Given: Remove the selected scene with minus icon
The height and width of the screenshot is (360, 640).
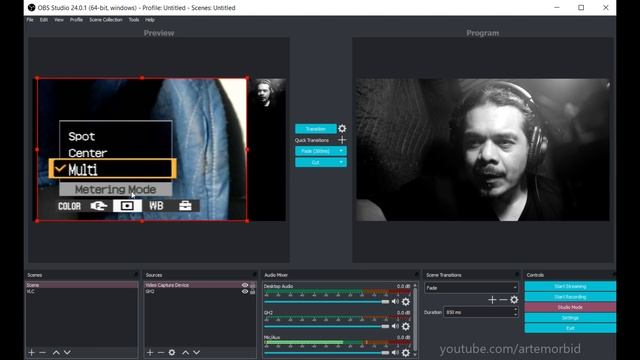Looking at the screenshot, I should 42,352.
